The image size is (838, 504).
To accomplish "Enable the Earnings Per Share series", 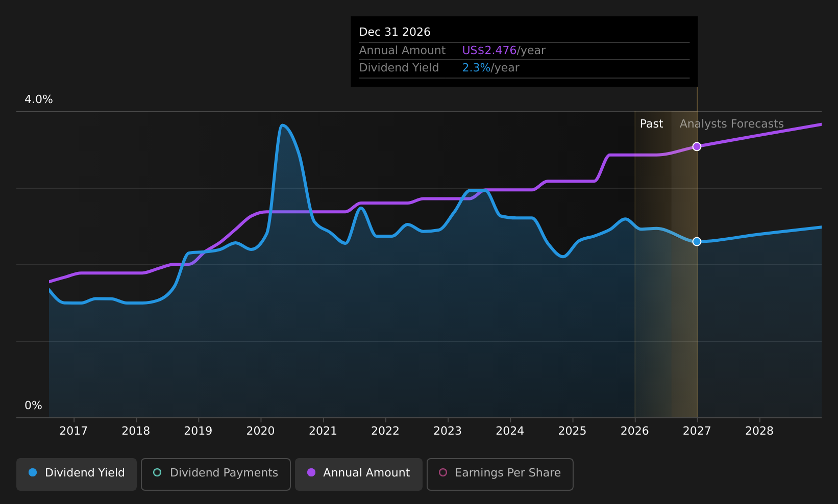I will (x=500, y=474).
